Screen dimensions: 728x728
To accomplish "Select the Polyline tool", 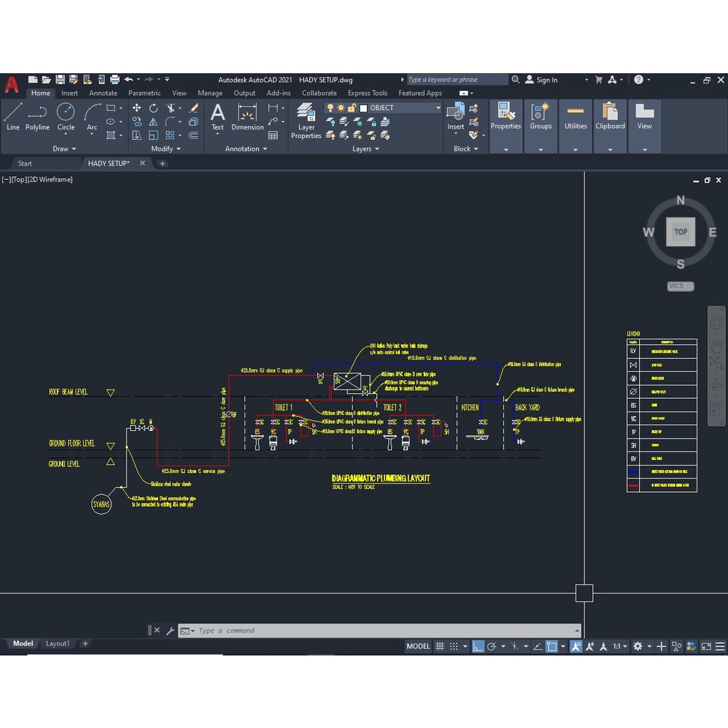I will (38, 117).
